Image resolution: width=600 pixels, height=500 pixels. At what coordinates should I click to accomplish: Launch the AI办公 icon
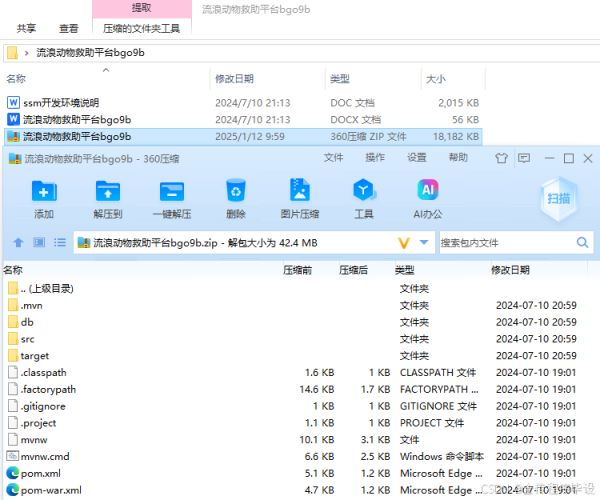click(428, 190)
